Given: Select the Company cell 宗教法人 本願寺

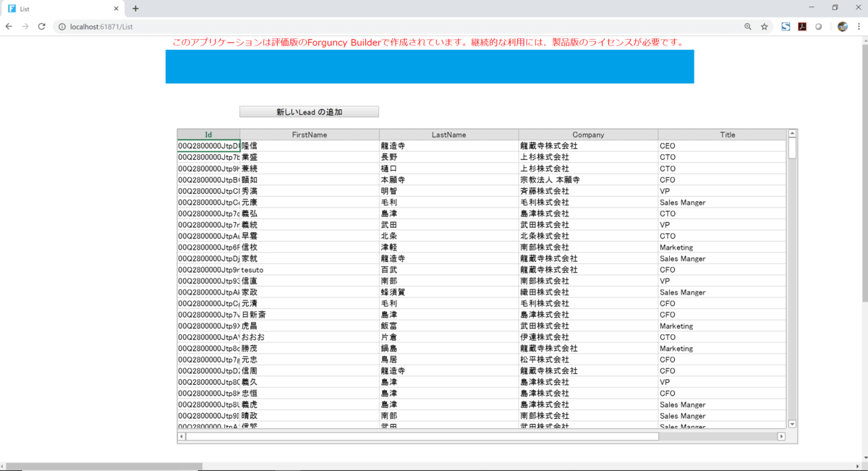Looking at the screenshot, I should point(588,179).
